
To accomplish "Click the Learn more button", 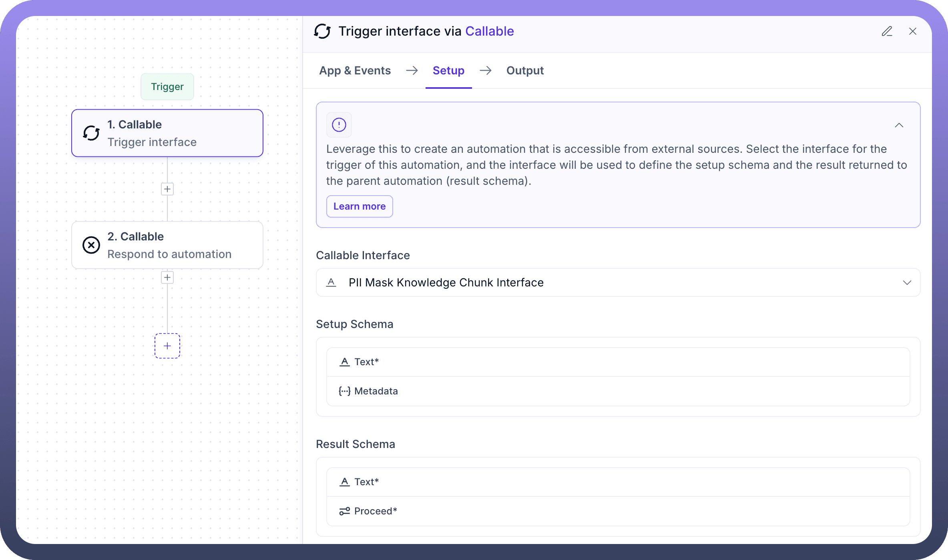I will click(360, 206).
